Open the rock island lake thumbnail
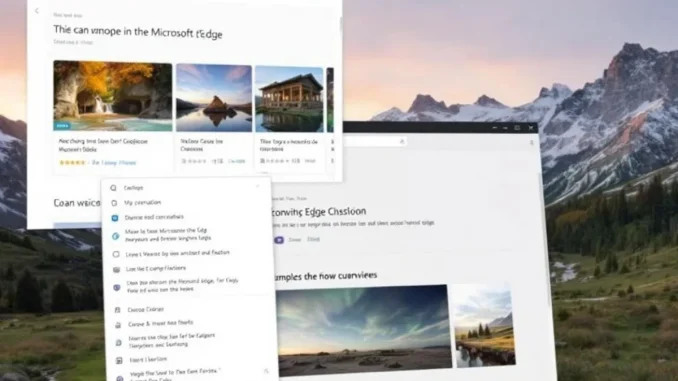 (214, 98)
